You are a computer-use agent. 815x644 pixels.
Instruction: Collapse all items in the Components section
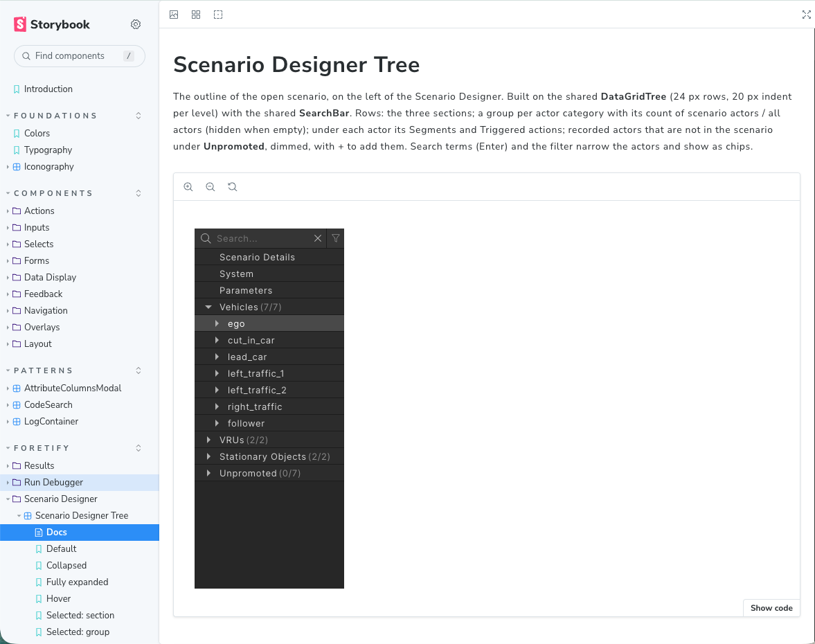138,193
